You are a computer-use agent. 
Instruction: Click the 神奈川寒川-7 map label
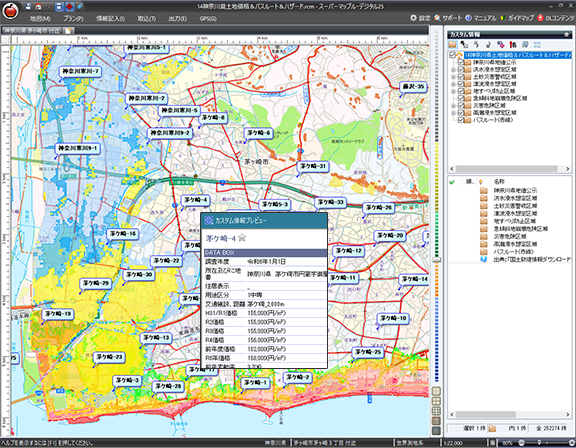(80, 71)
